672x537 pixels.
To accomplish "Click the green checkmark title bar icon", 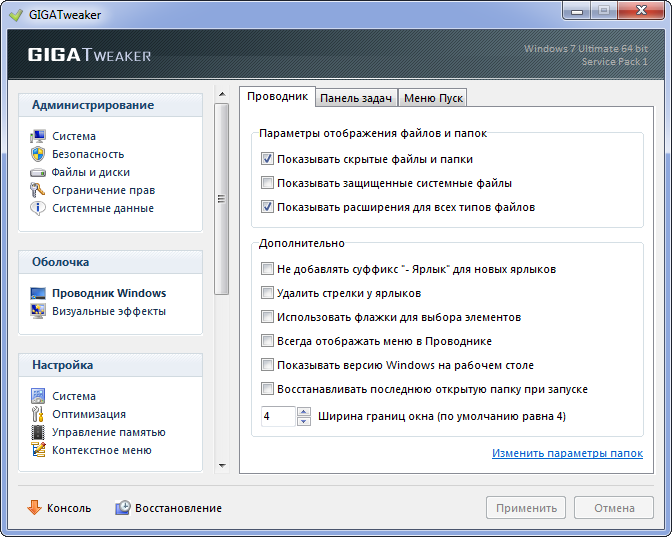I will tap(16, 15).
